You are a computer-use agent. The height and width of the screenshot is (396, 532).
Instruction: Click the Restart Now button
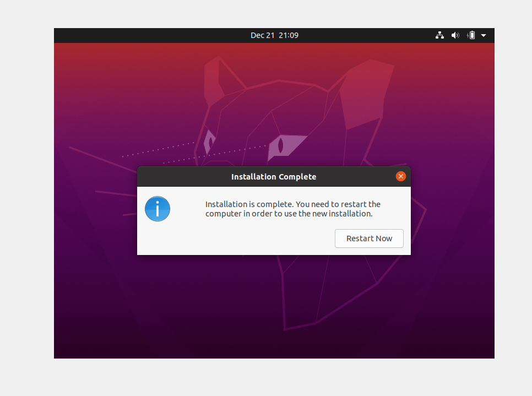pyautogui.click(x=369, y=238)
